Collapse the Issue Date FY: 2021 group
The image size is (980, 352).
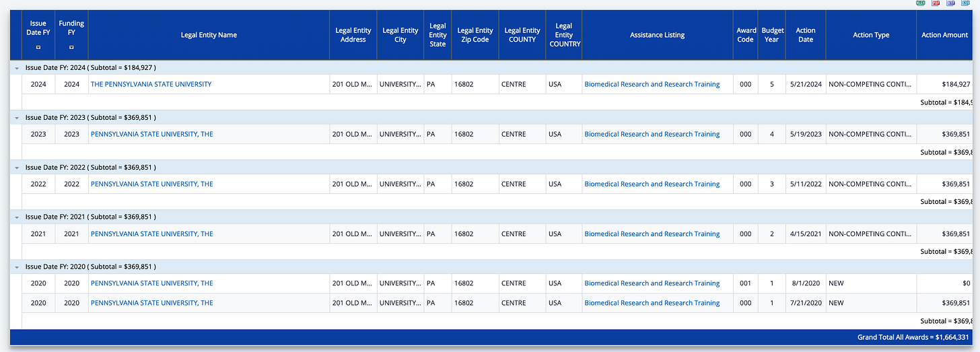coord(16,217)
